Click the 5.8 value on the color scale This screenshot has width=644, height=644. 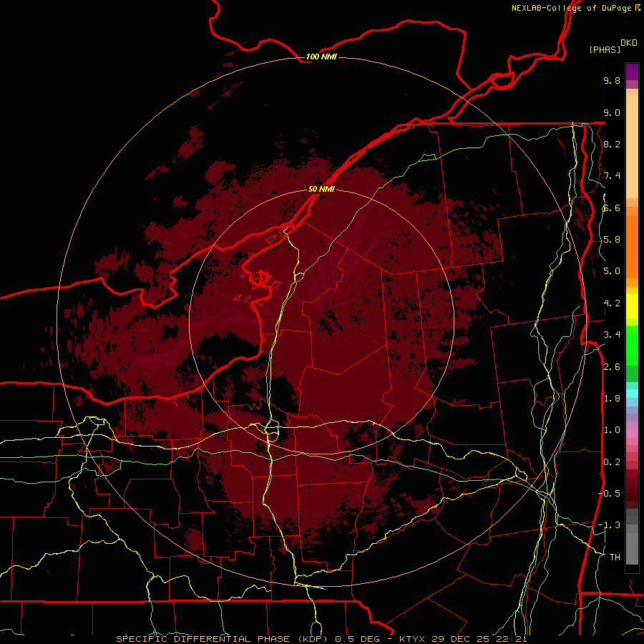pyautogui.click(x=612, y=240)
